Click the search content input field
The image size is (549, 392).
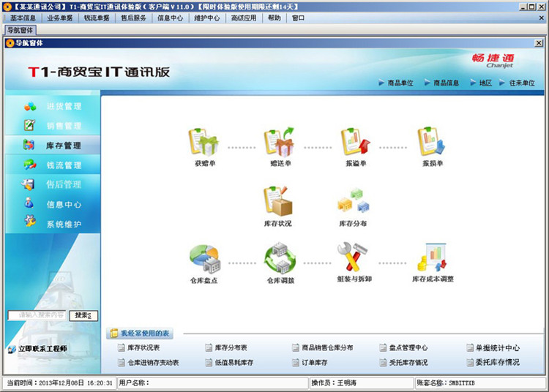(x=37, y=315)
